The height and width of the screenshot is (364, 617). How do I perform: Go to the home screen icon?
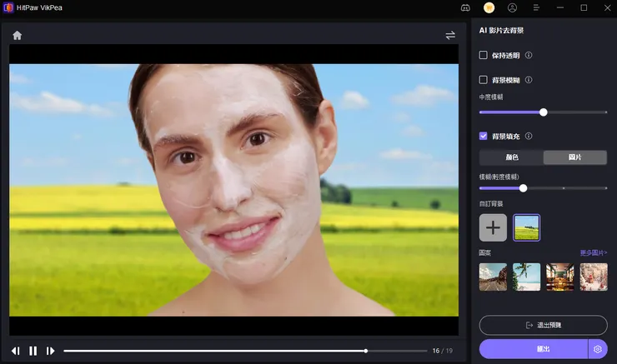(x=17, y=35)
